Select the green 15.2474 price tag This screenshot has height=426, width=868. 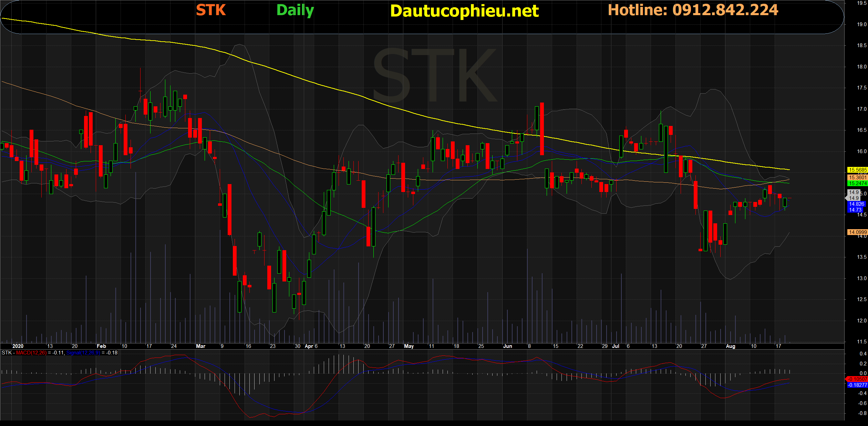[x=857, y=183]
